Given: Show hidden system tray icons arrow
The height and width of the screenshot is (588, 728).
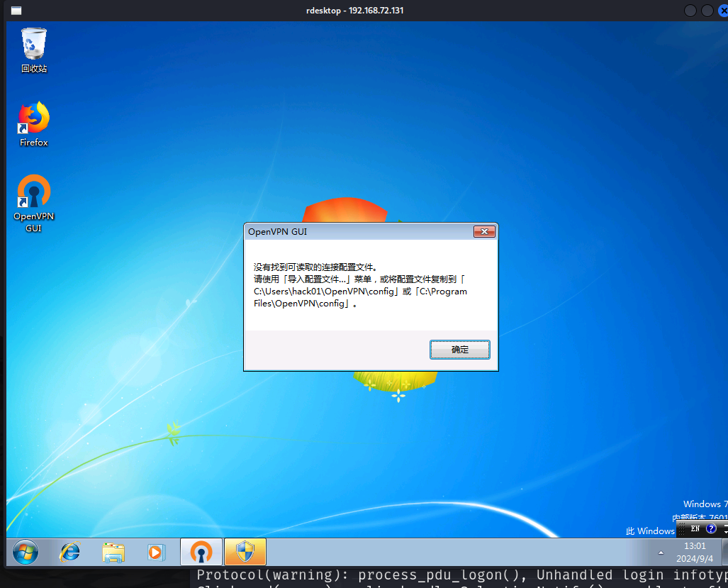Looking at the screenshot, I should (661, 553).
